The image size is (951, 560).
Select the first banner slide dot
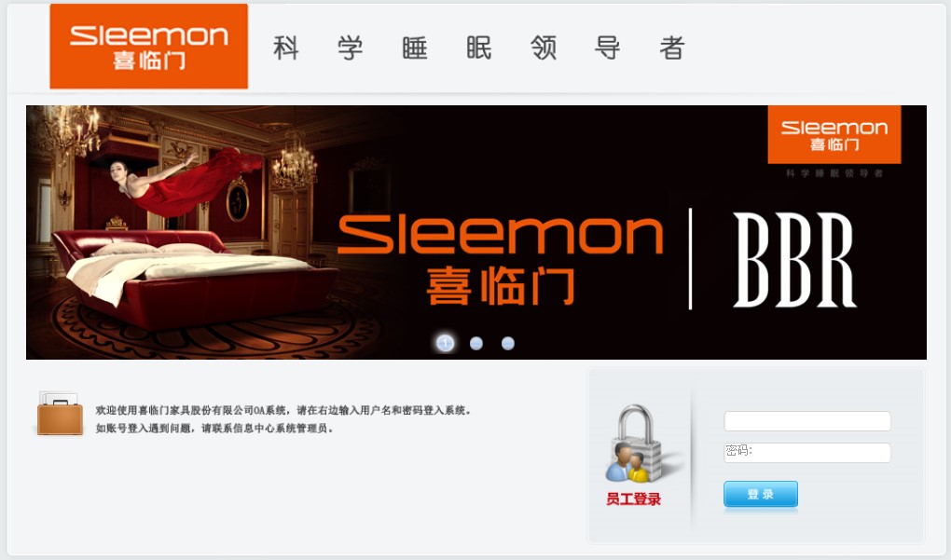(445, 343)
